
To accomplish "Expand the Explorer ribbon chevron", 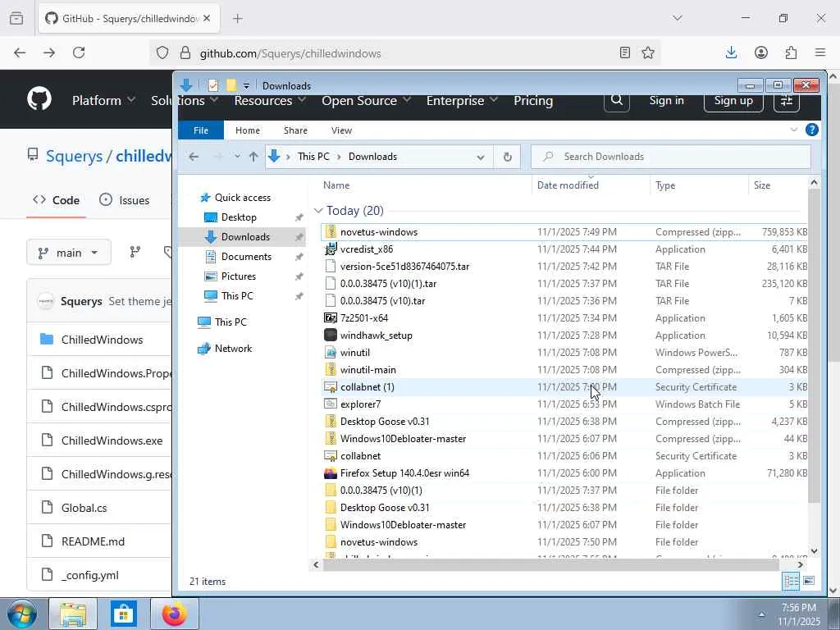I will tap(794, 130).
